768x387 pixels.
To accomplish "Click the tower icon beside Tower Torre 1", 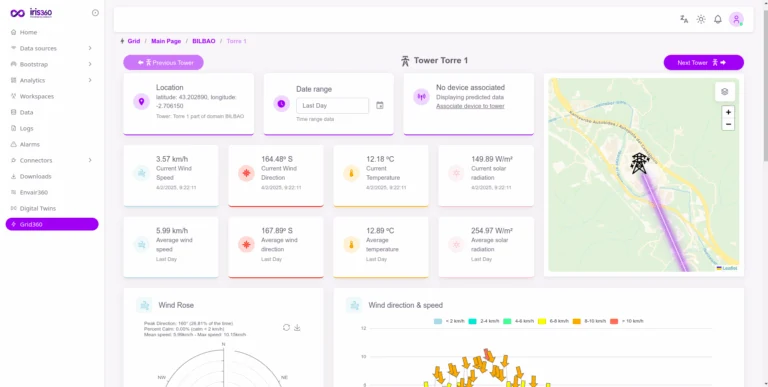I will [x=405, y=61].
